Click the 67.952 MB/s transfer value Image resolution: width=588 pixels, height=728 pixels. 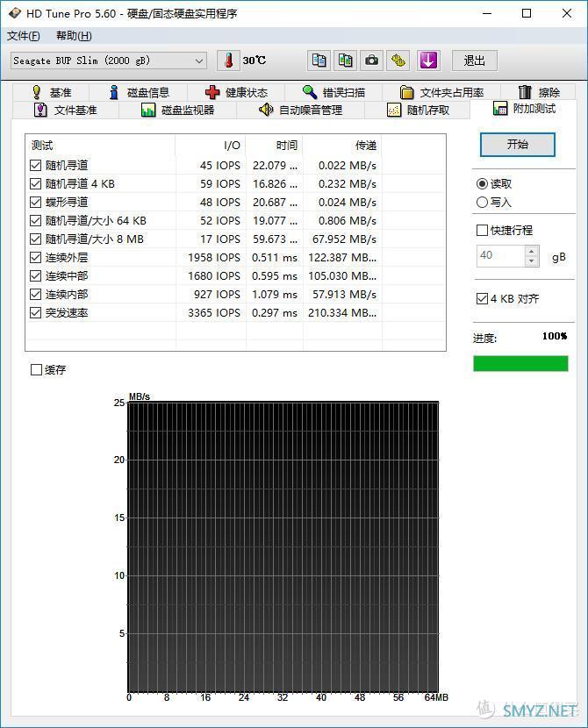click(x=344, y=239)
